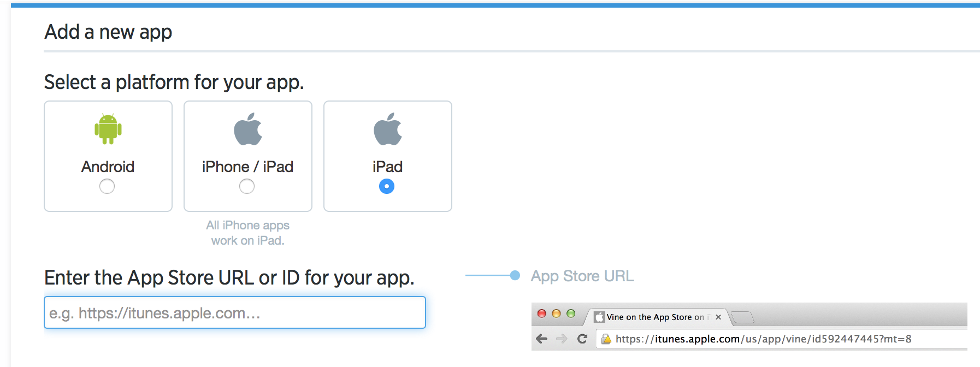980x367 pixels.
Task: Click the itunes.apple.com URL in example browser
Action: point(763,339)
